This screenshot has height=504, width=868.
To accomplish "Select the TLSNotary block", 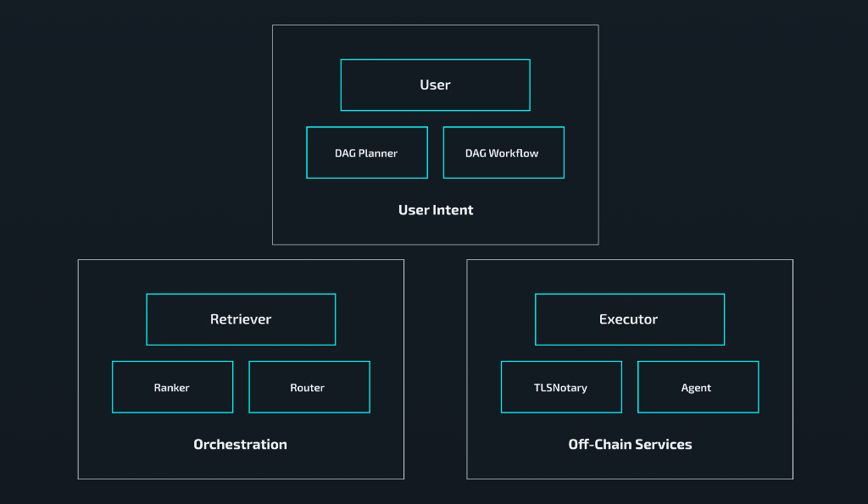I will [x=561, y=387].
